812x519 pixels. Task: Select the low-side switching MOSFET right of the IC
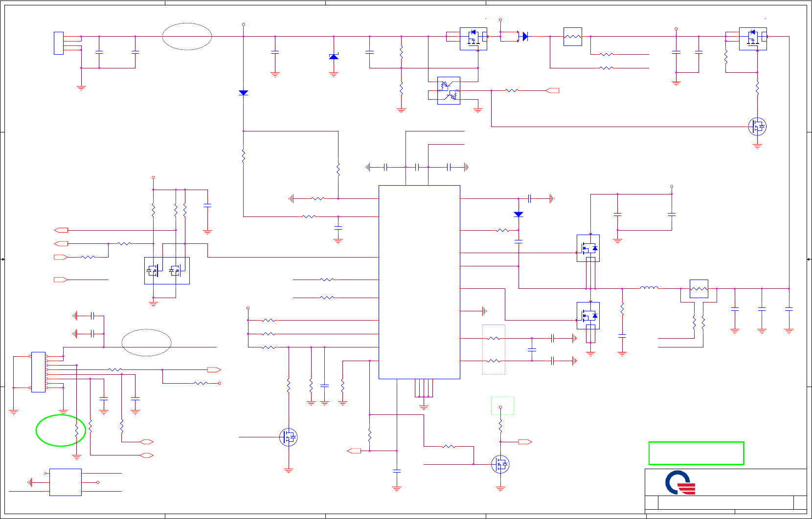[588, 316]
